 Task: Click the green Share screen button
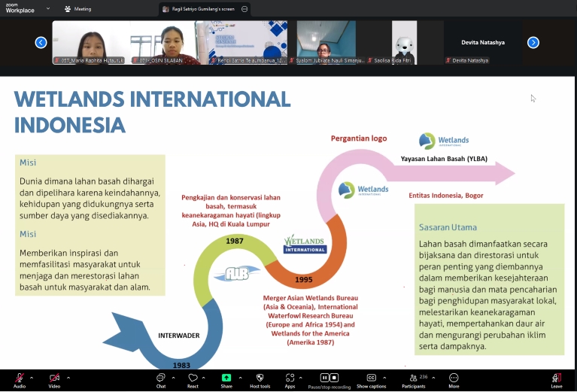tap(226, 380)
